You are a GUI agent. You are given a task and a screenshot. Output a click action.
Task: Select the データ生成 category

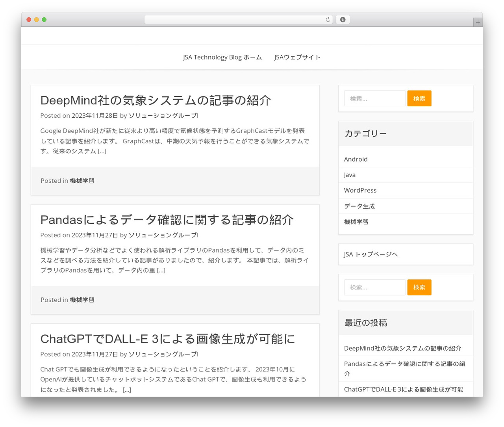tap(359, 206)
